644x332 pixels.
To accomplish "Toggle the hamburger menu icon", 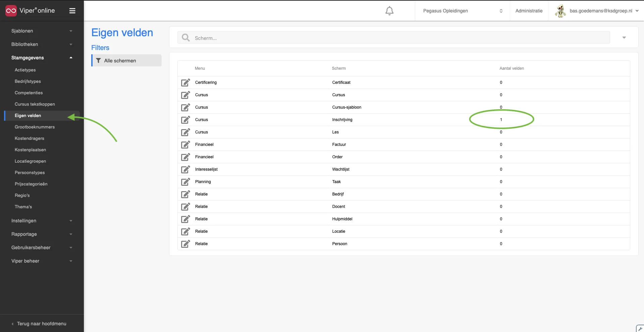I will (x=72, y=11).
